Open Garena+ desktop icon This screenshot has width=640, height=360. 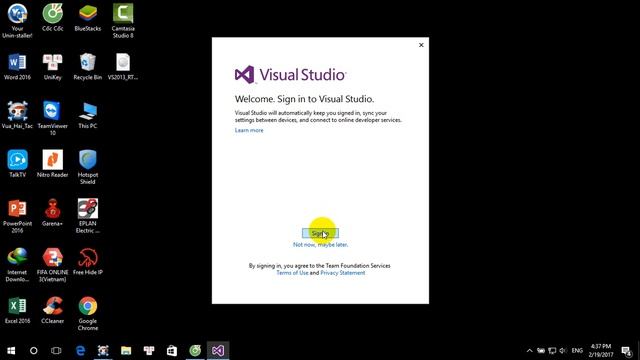(53, 212)
